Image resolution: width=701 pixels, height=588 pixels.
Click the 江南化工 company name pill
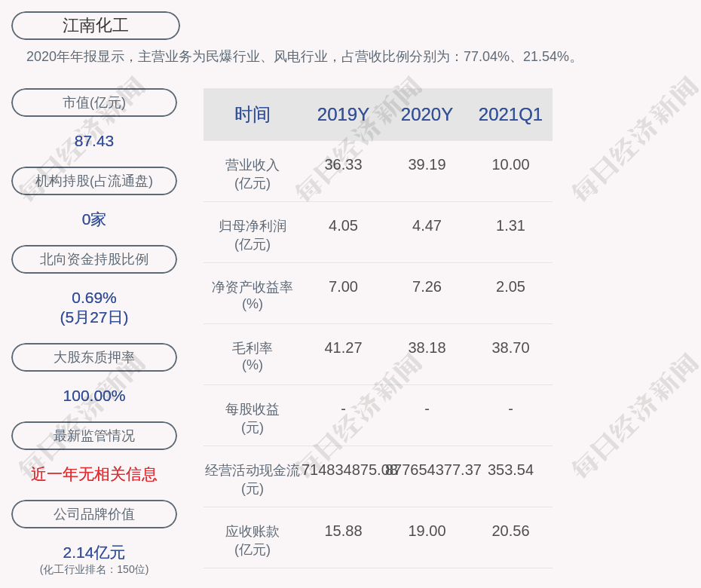96,26
